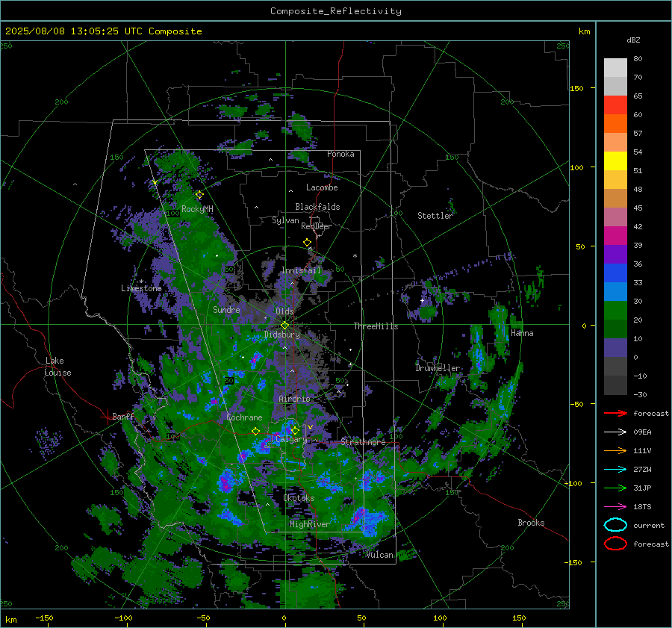Click the HighRiver label
This screenshot has height=628, width=672.
click(310, 524)
